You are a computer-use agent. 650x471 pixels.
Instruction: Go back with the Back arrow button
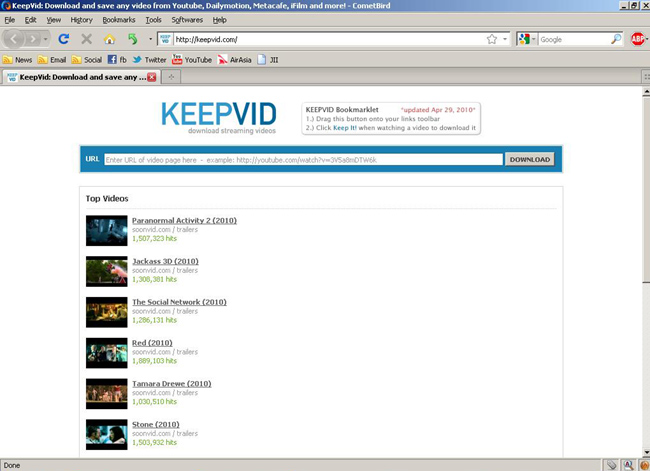pyautogui.click(x=13, y=39)
